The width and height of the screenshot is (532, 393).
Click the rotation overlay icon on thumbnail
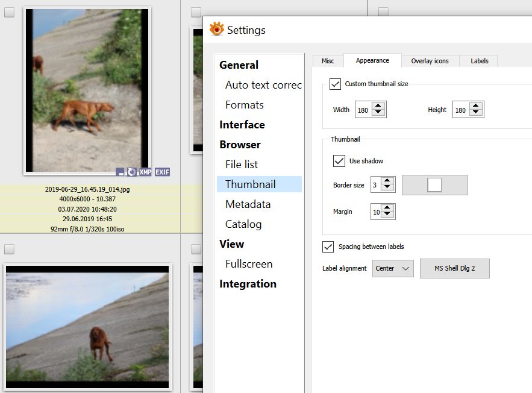tap(131, 172)
